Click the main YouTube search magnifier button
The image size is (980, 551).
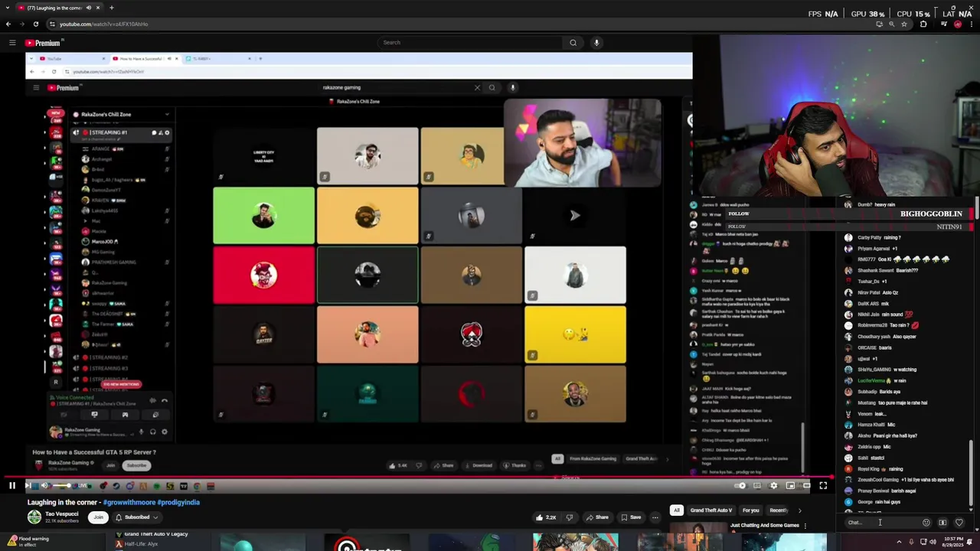tap(573, 43)
